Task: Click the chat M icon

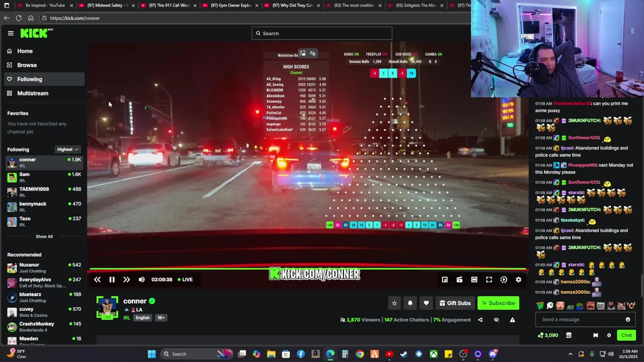Action: [x=595, y=335]
